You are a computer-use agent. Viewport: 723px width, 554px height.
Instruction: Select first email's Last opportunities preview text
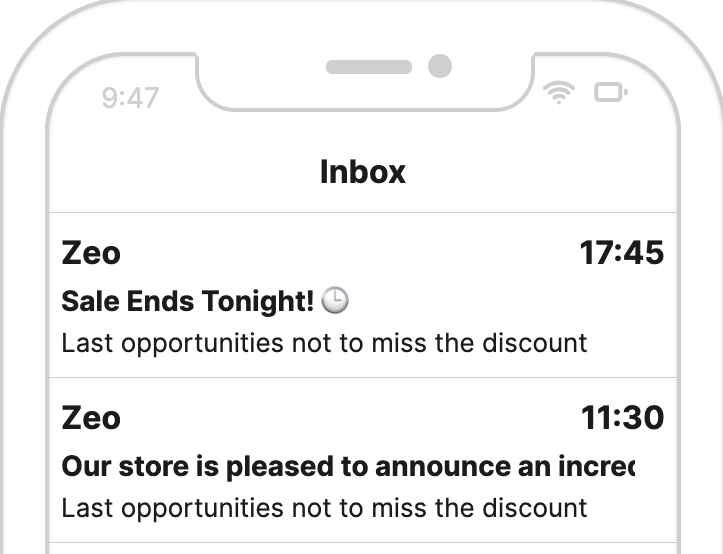coord(324,343)
